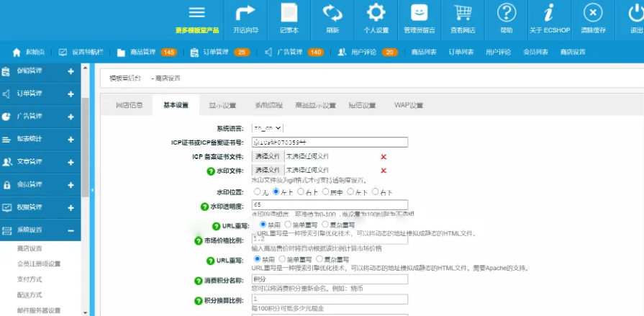Open the 更多模板堂产品 hamburger menu

click(x=196, y=13)
